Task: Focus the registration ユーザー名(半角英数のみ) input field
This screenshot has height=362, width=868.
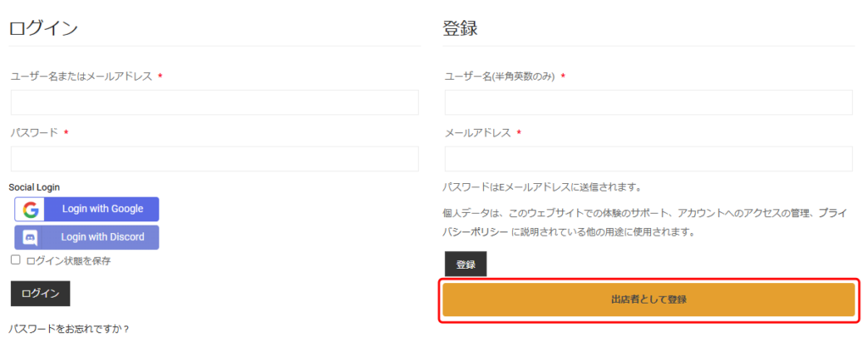Action: click(x=648, y=103)
